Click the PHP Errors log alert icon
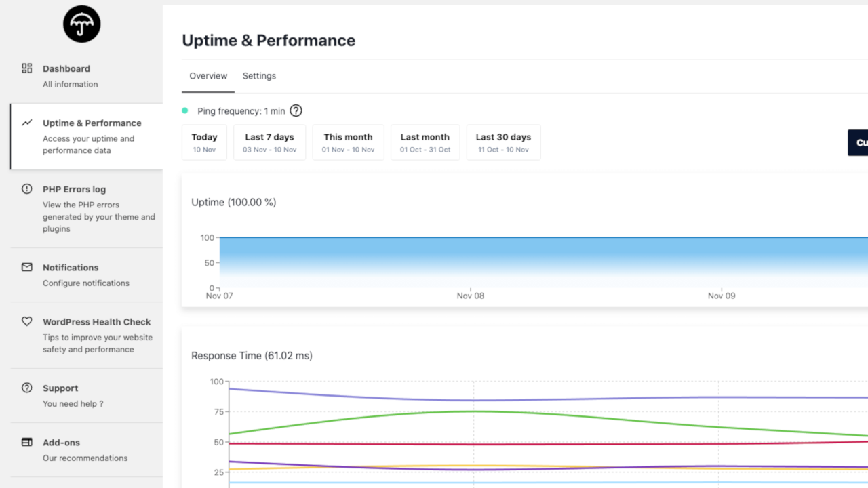Viewport: 868px width, 488px height. click(x=27, y=189)
